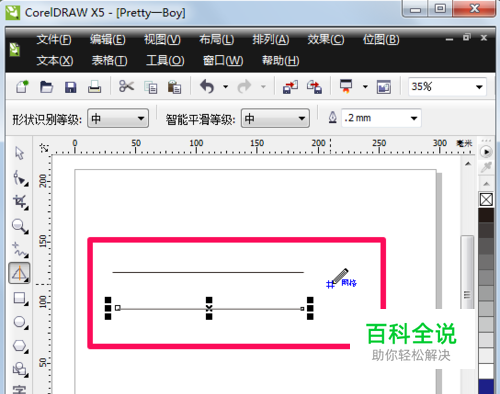The height and width of the screenshot is (394, 500).
Task: Open the 效果(C) menu
Action: pos(326,40)
